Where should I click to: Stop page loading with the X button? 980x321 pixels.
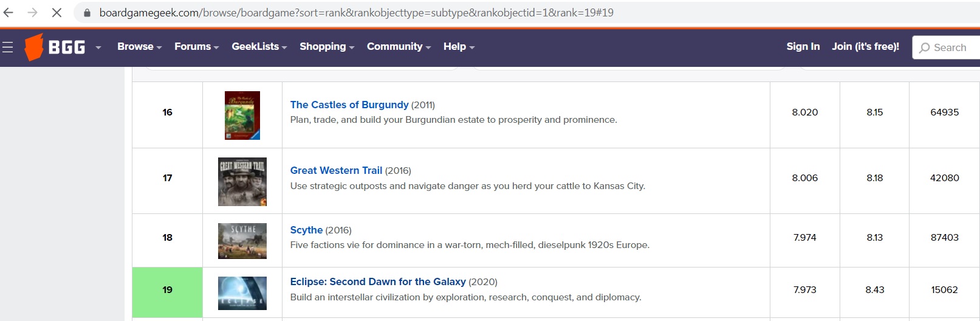click(x=57, y=12)
